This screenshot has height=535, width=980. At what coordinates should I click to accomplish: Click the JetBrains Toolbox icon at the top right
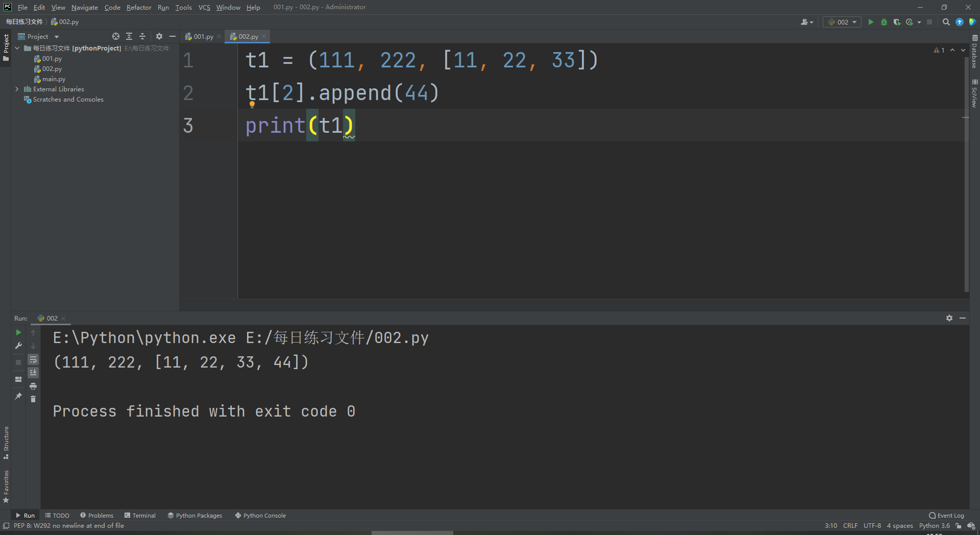click(973, 22)
